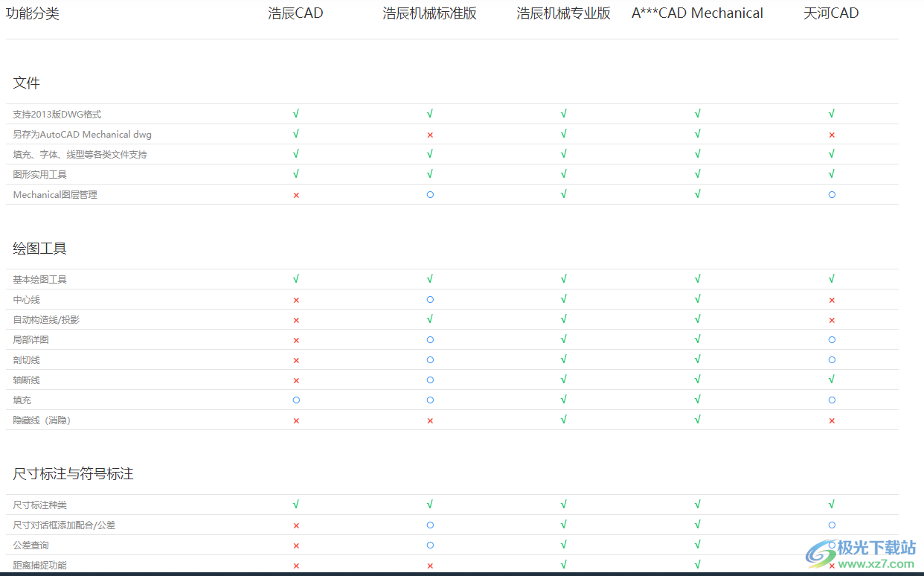Select the 另存为AutoCAD Mechanical dwg row label

point(83,135)
